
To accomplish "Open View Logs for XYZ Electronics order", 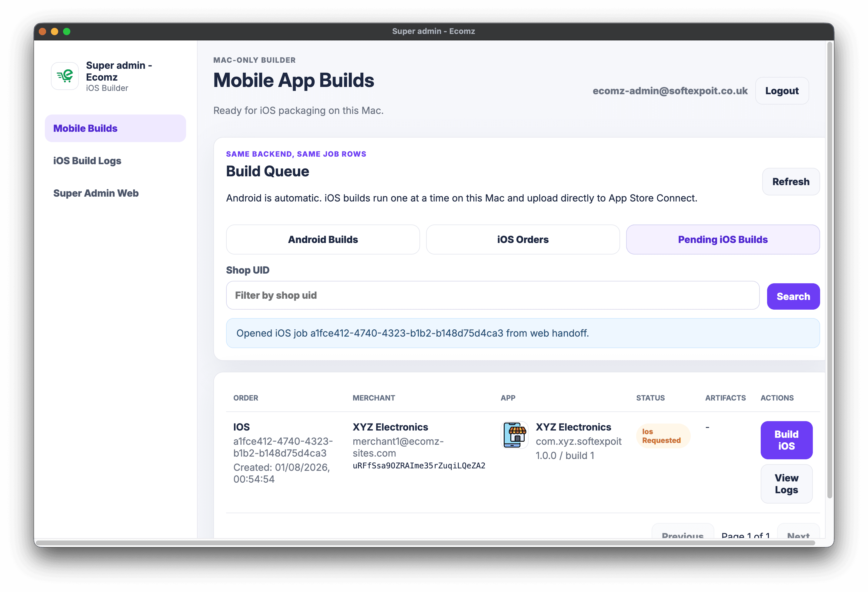I will pyautogui.click(x=786, y=484).
